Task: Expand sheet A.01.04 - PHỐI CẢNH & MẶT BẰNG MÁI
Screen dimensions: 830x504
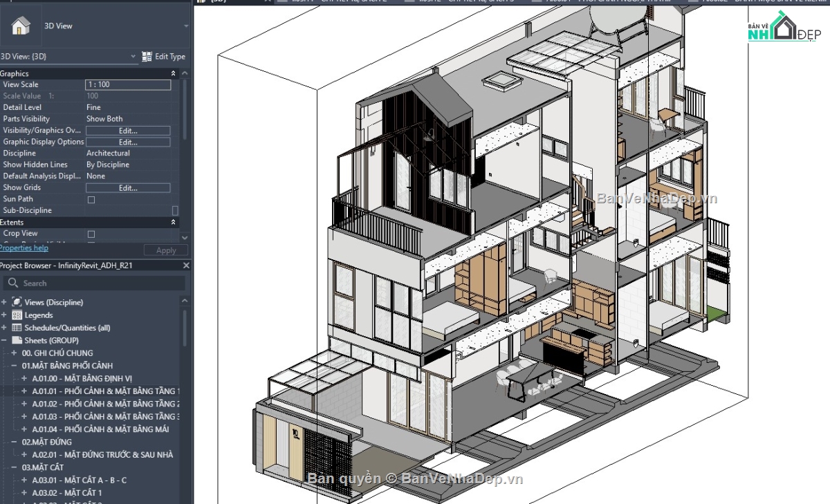Action: tap(24, 429)
